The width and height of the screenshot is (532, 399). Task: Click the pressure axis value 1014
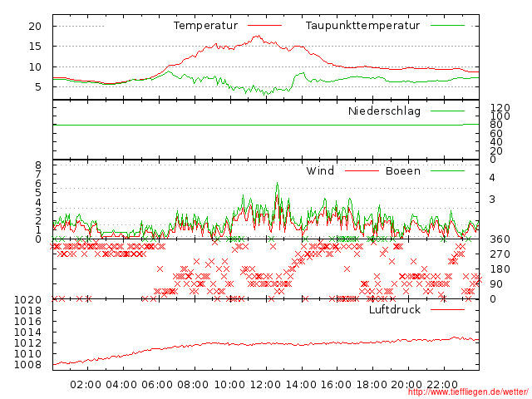pos(27,332)
